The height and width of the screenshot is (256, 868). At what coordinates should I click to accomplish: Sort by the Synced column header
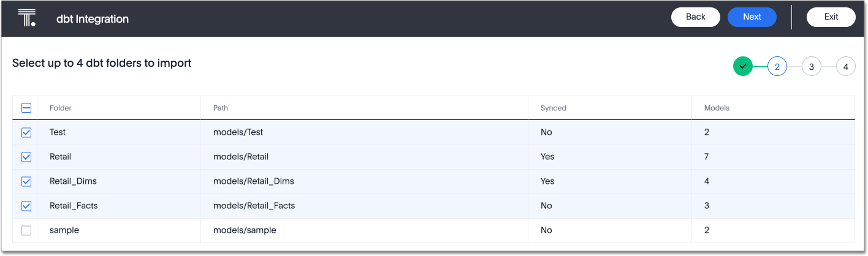click(553, 108)
